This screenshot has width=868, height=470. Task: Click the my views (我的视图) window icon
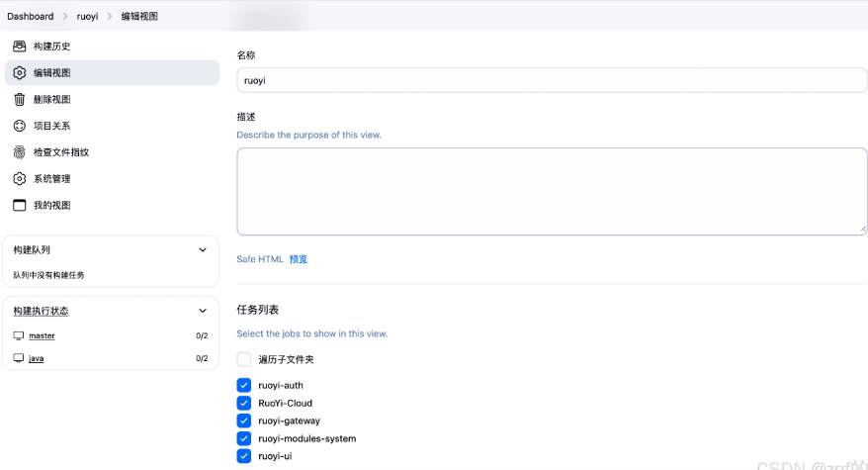point(19,206)
